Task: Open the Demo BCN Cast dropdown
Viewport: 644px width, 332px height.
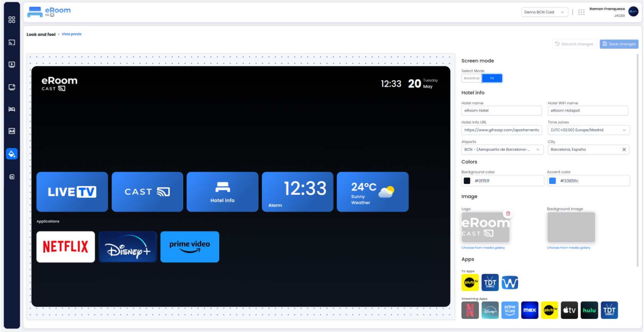Action: coord(544,12)
